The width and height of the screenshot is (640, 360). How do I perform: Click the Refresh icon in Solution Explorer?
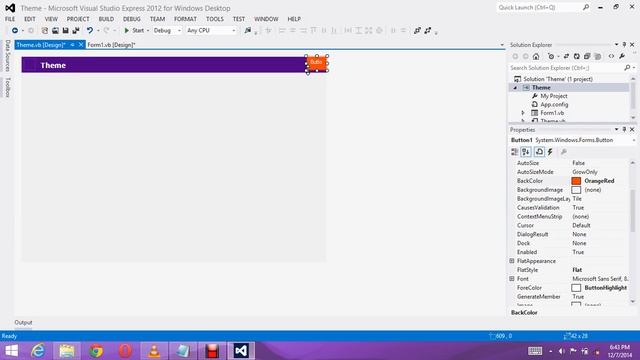[576, 56]
